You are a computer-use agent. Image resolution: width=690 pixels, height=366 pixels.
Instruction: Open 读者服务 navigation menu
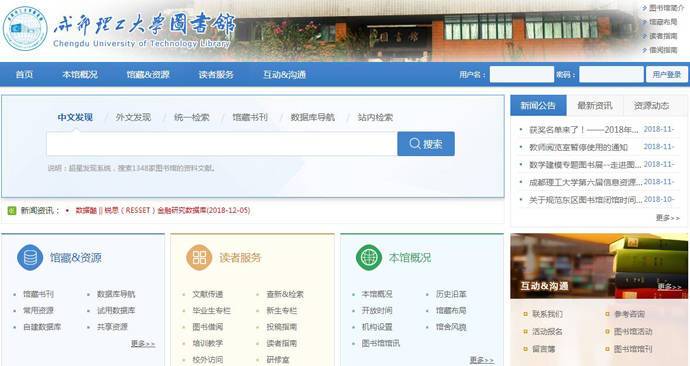[x=216, y=75]
